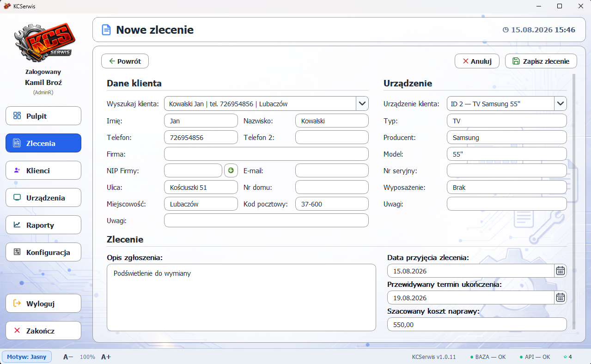Go to Zlecenia section
The image size is (591, 364).
coord(43,143)
